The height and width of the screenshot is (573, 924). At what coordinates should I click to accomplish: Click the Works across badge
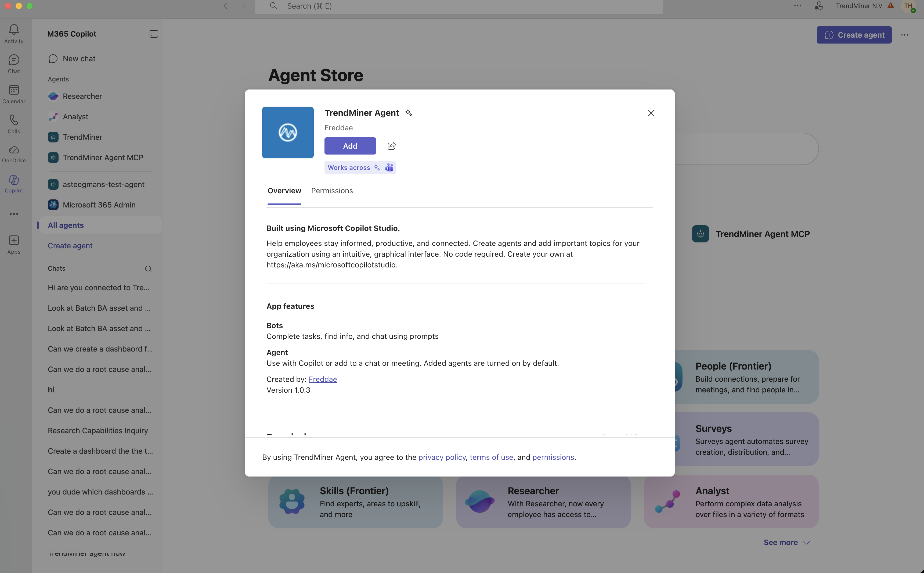point(360,167)
